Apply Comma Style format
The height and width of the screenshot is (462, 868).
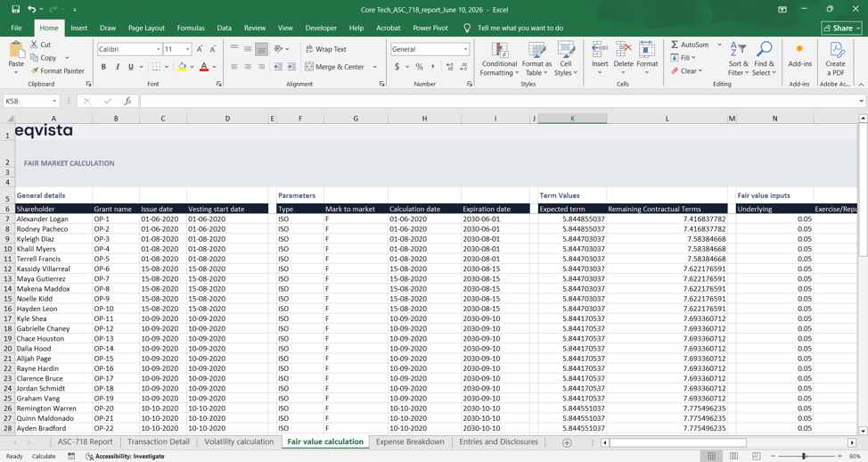tap(433, 67)
